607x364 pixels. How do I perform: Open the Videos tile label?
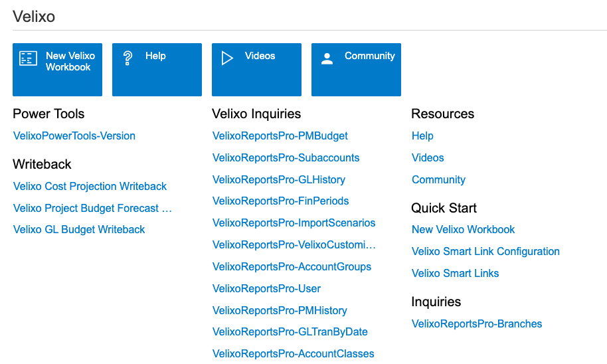click(260, 56)
